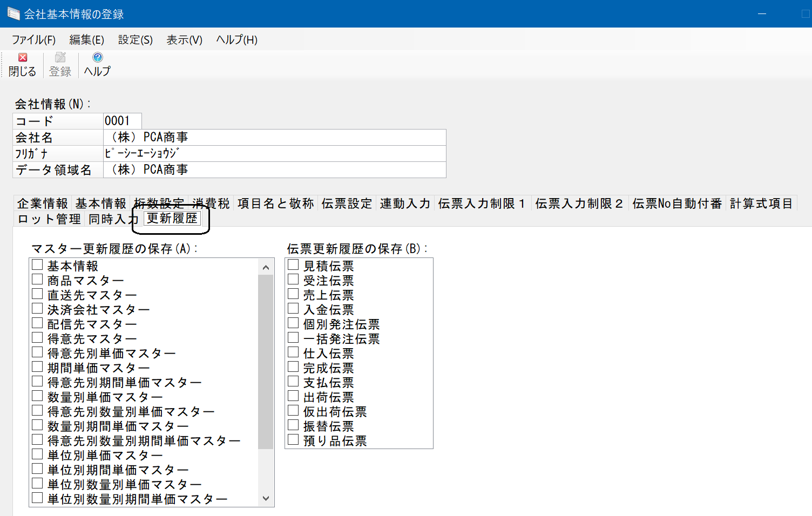Click the master list scrollbar thumb

265,362
